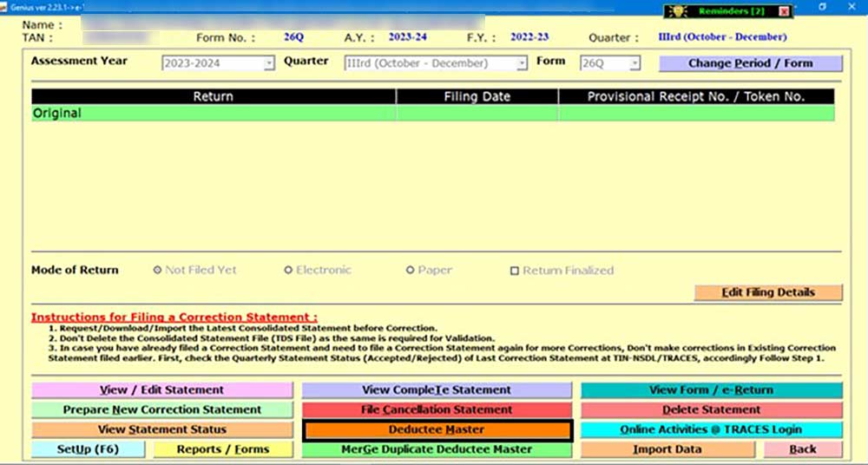
Task: Select Paper mode of return
Action: click(410, 270)
